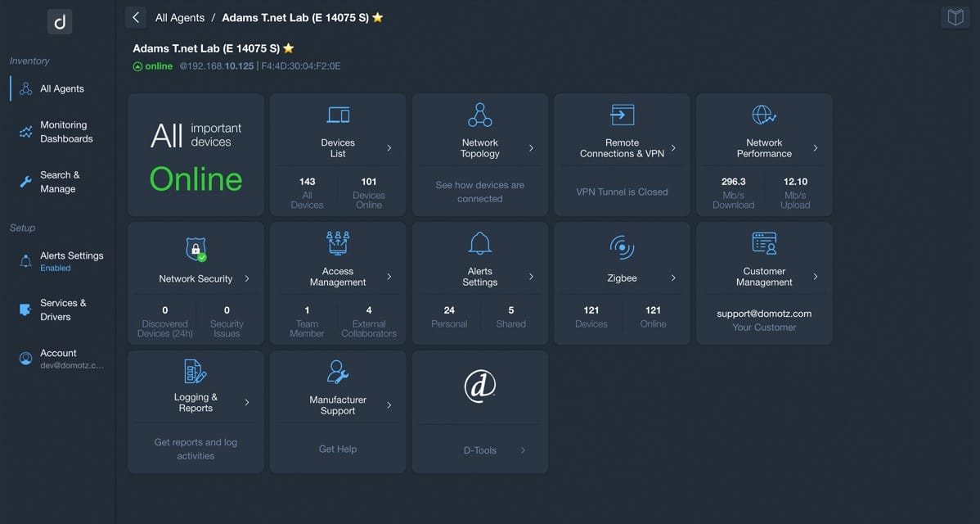The height and width of the screenshot is (524, 980).
Task: Open the Alerts Settings bell icon
Action: (479, 244)
